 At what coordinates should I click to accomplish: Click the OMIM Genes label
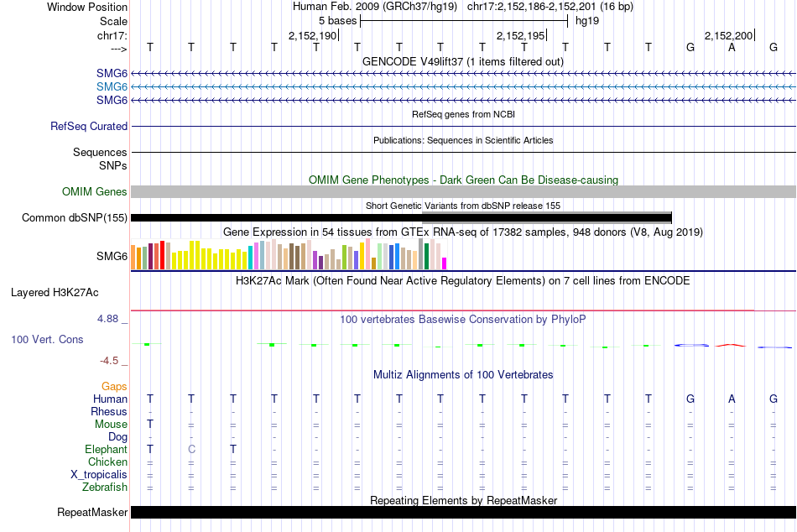coord(95,192)
